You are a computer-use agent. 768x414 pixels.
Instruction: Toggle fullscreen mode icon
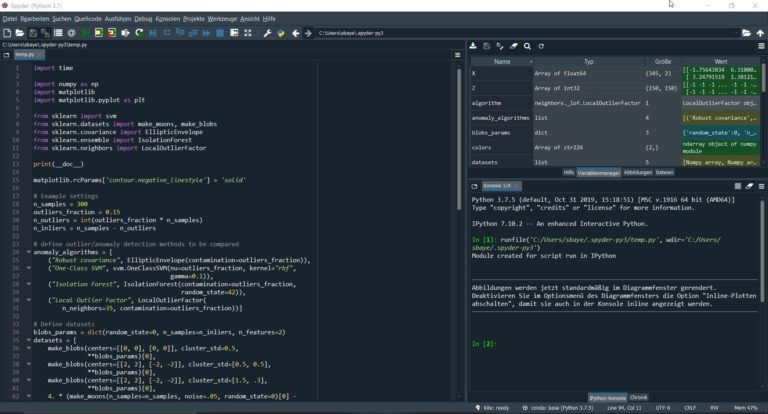[x=248, y=33]
